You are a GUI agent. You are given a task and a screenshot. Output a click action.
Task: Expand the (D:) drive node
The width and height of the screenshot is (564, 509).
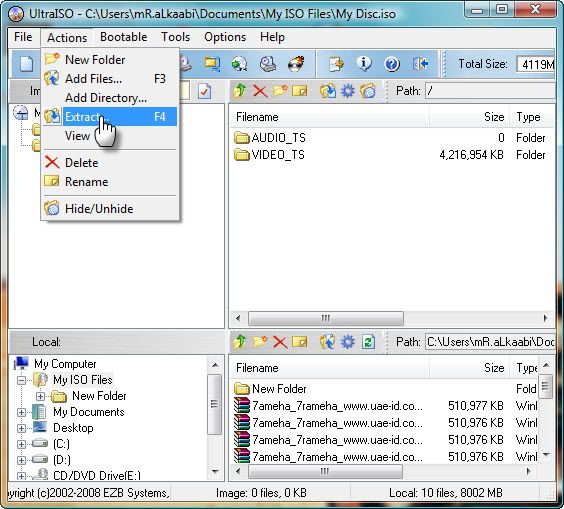point(22,460)
